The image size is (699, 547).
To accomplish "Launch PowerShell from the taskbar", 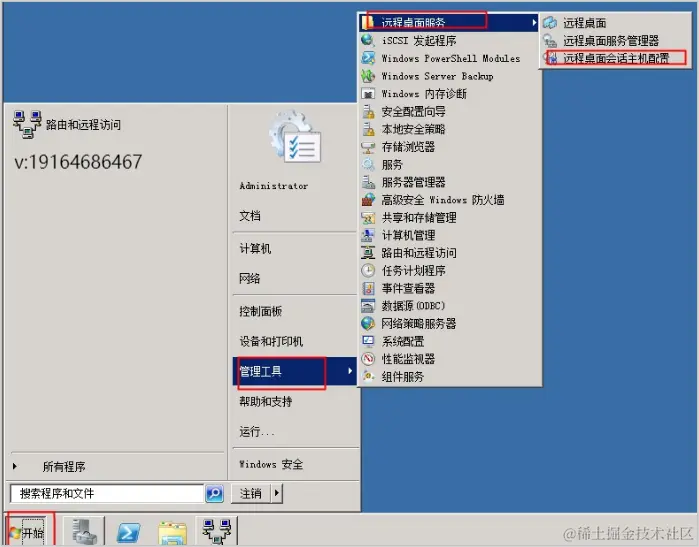I will (128, 532).
